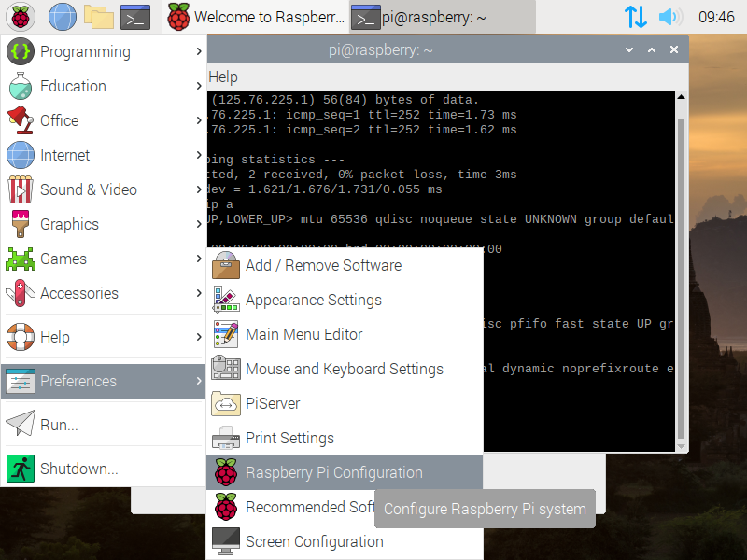The width and height of the screenshot is (747, 560).
Task: Click Raspberry Pi Configuration raspberry icon
Action: [226, 472]
